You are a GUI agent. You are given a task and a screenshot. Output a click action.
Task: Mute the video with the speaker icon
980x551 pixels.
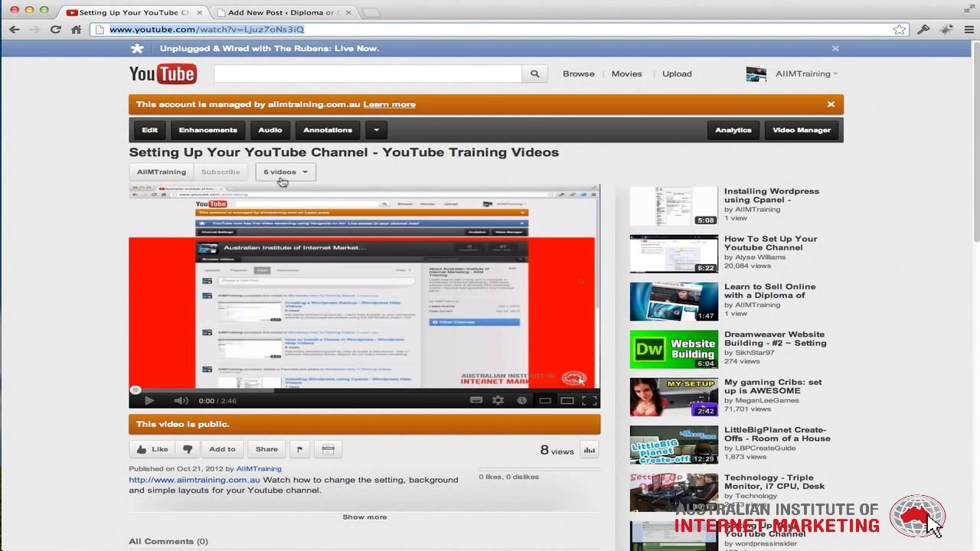[x=180, y=400]
